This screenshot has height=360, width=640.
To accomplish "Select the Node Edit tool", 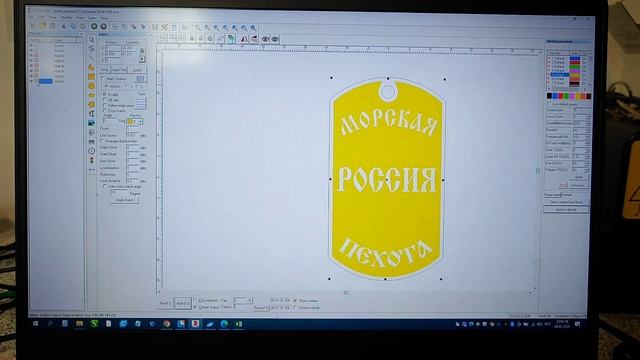I will pyautogui.click(x=91, y=49).
